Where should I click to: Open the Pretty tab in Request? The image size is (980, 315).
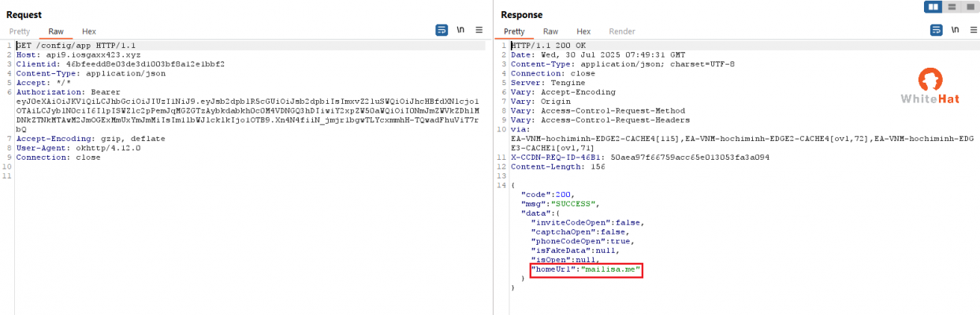point(20,31)
